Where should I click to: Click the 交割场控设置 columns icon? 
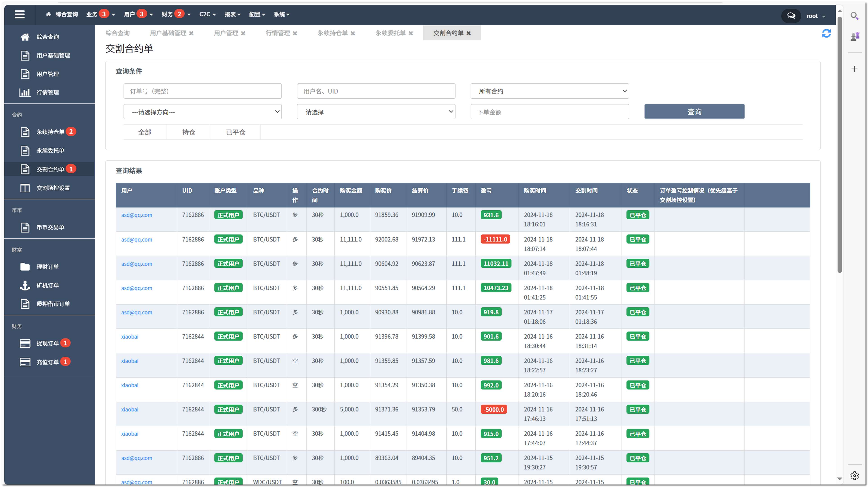pos(25,188)
